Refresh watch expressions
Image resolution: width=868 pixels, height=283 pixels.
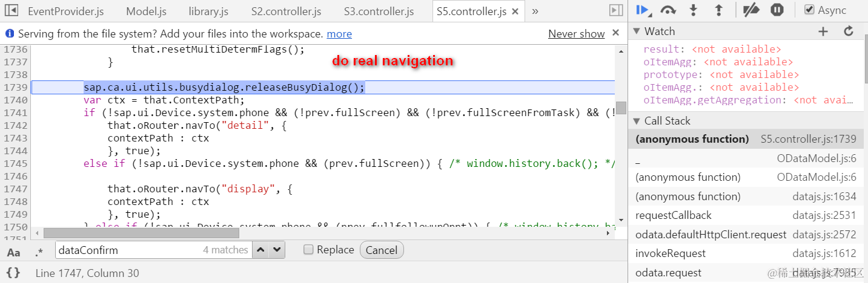pyautogui.click(x=849, y=31)
